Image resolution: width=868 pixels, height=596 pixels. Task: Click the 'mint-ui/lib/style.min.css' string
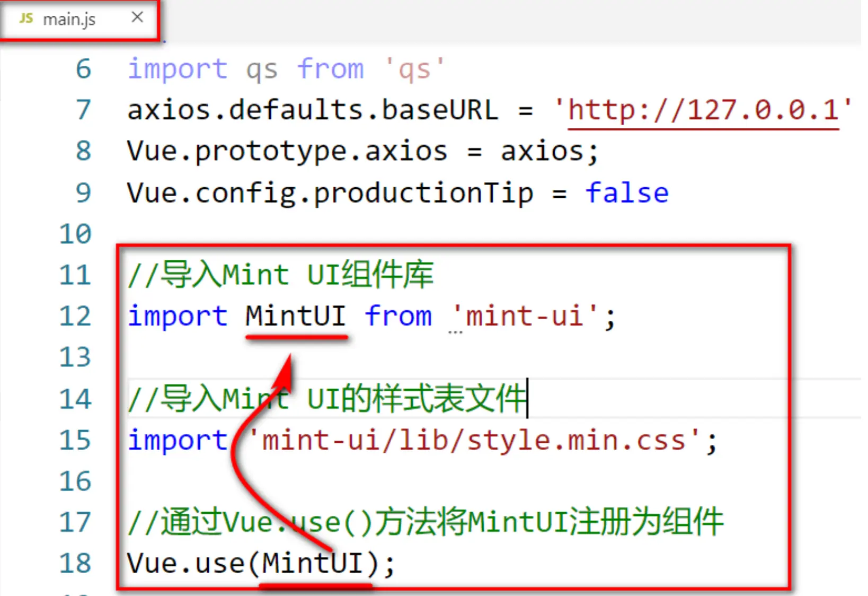tap(475, 440)
